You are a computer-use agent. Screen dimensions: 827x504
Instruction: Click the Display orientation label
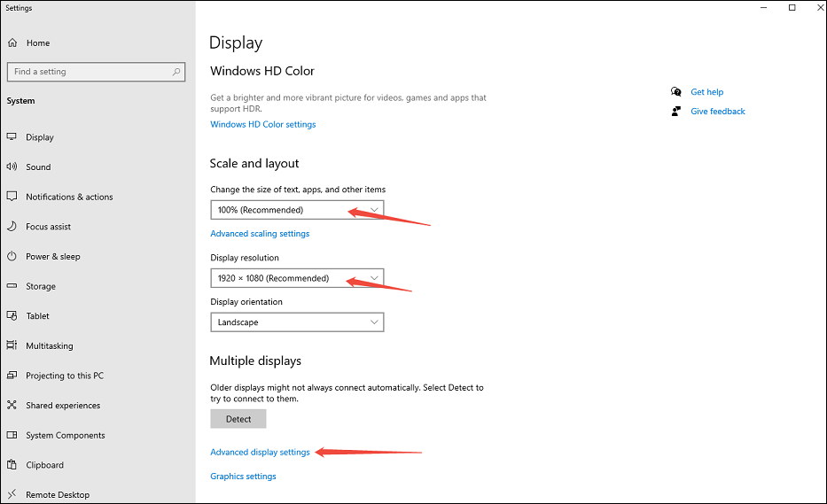[x=246, y=301]
